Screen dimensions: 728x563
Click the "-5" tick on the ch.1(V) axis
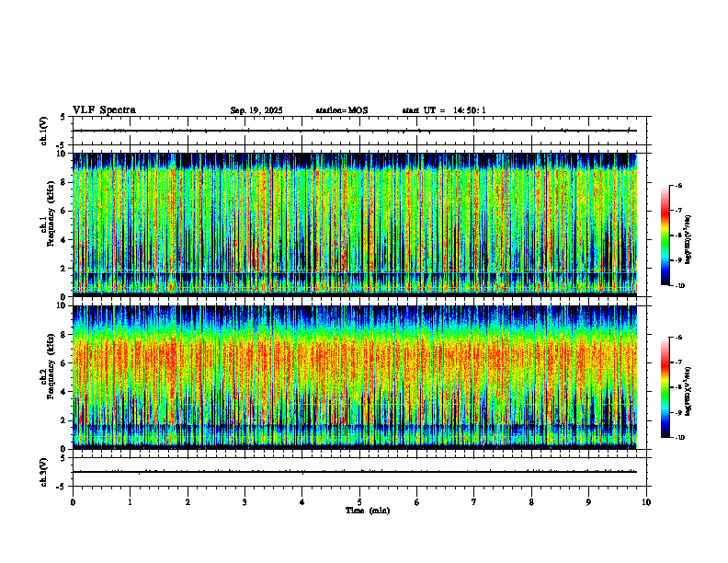[x=61, y=145]
